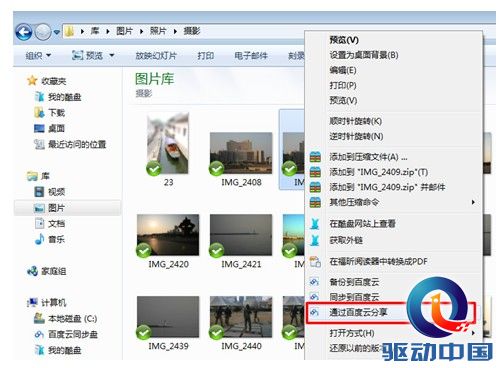
Task: Click the 库 libraries icon in sidebar
Action: click(32, 176)
